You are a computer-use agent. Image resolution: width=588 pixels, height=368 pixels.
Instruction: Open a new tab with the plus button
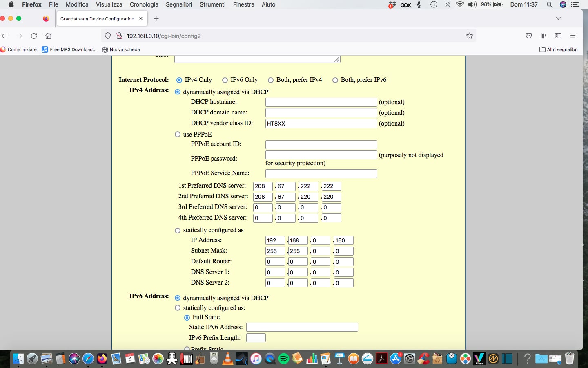(156, 19)
